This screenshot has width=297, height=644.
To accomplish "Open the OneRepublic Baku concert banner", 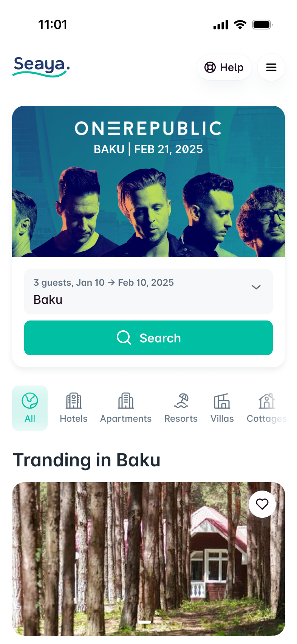I will click(x=148, y=181).
